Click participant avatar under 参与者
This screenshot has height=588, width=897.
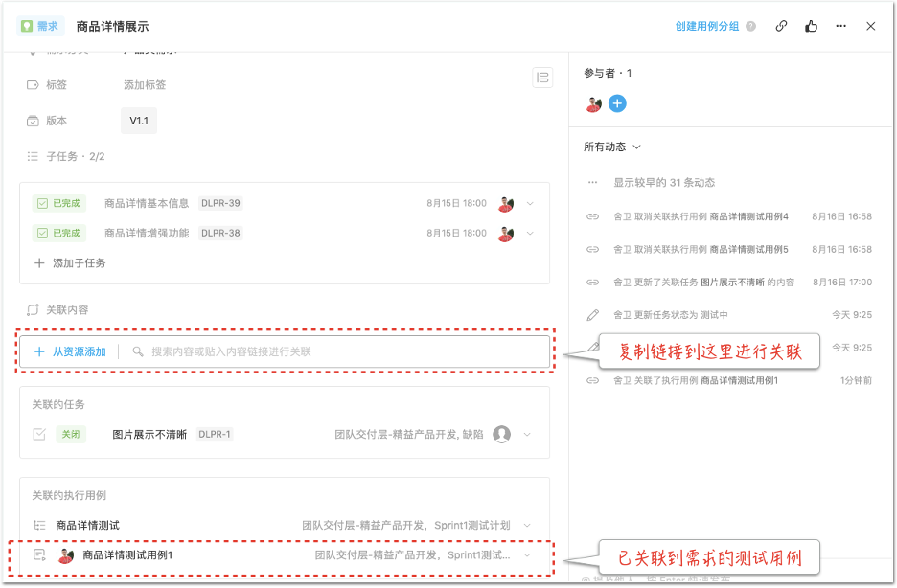[594, 104]
